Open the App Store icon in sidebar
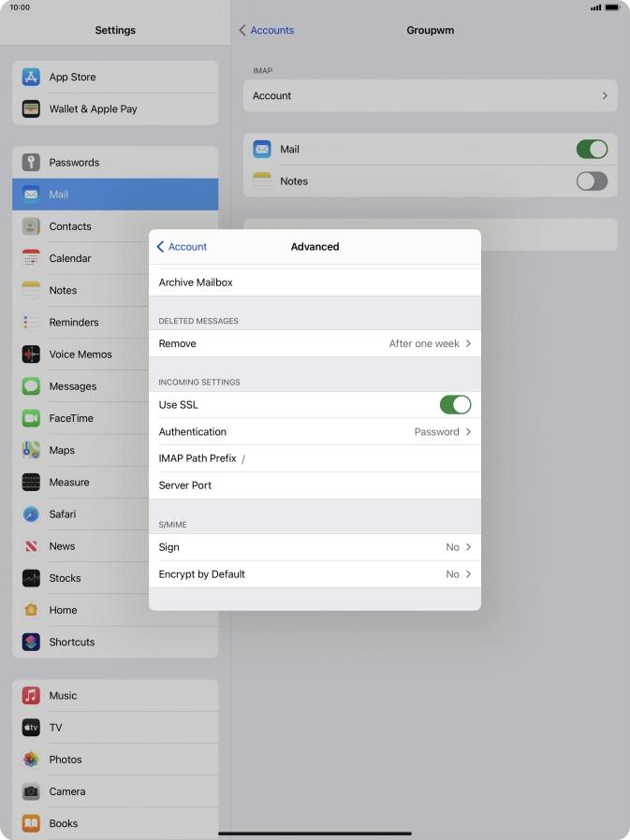Image resolution: width=630 pixels, height=840 pixels. (31, 78)
